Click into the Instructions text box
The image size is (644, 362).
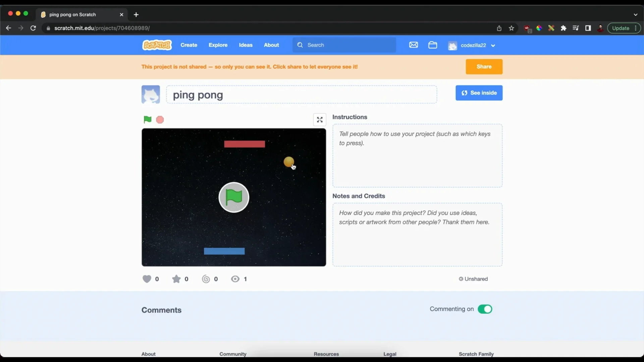[x=417, y=156]
